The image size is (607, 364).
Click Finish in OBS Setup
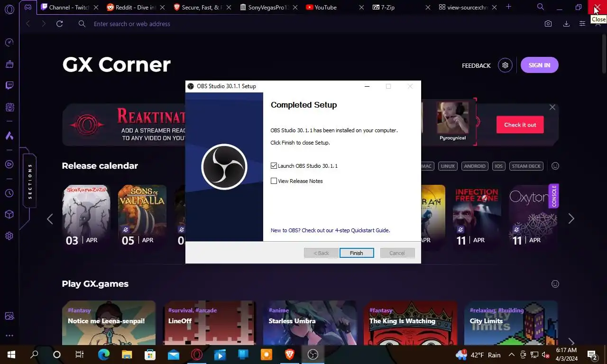coord(357,253)
